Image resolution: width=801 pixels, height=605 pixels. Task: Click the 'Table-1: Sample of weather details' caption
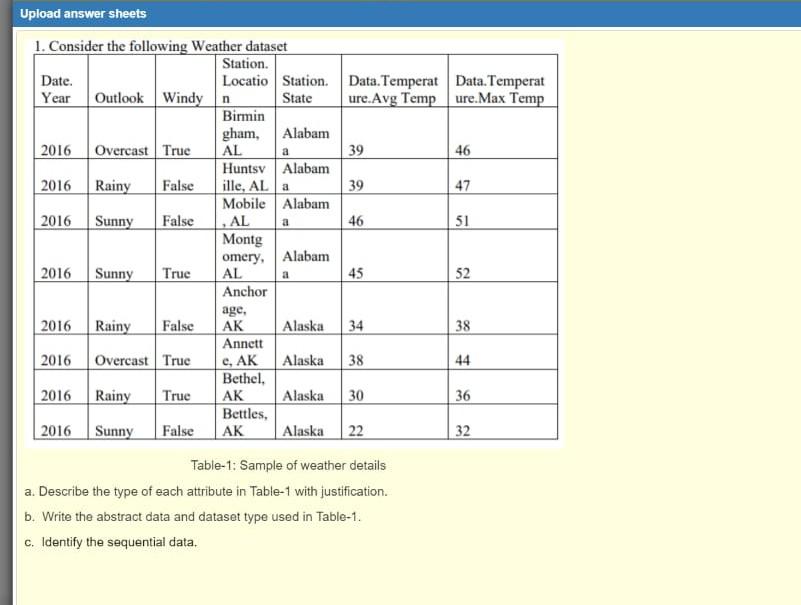(288, 466)
